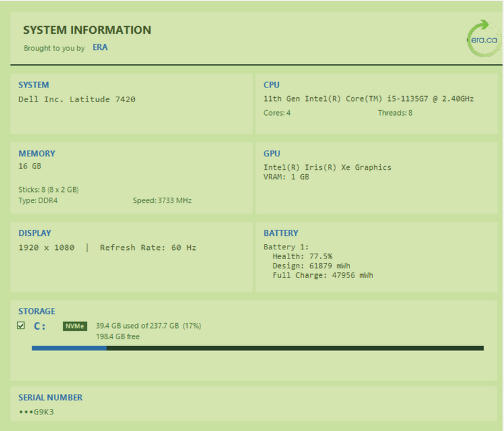Select the '1920 x 1080' resolution text
504x431 pixels.
pyautogui.click(x=46, y=248)
